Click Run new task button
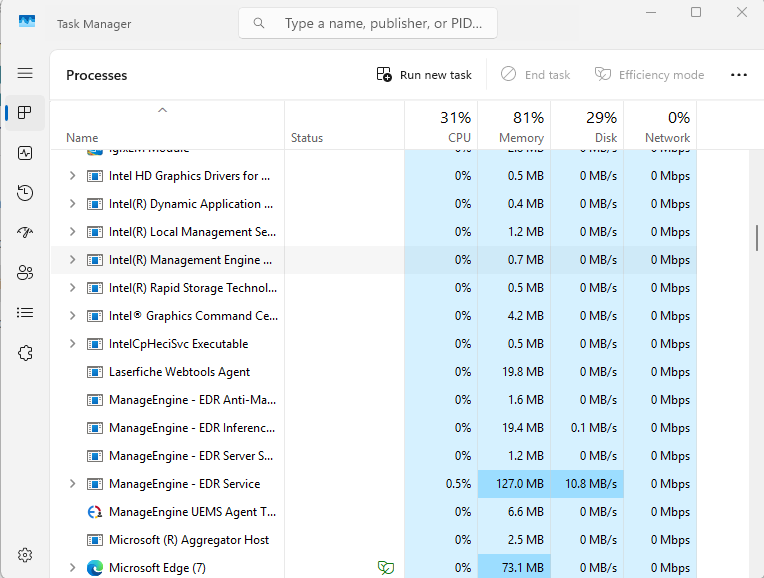This screenshot has height=578, width=764. coord(424,75)
